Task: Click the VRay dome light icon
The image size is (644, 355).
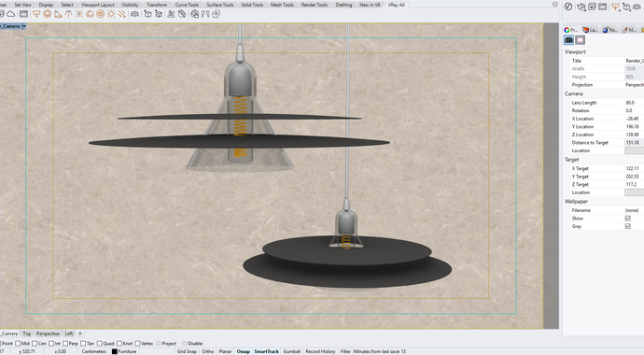Action: point(90,14)
